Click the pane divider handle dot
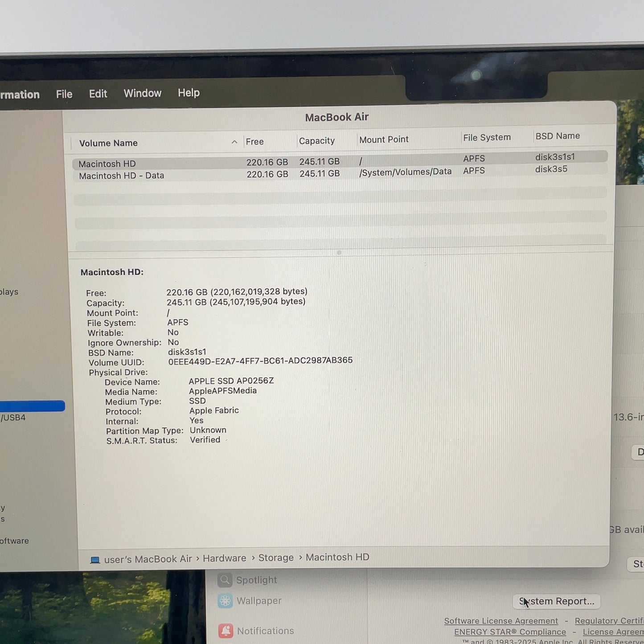 339,252
